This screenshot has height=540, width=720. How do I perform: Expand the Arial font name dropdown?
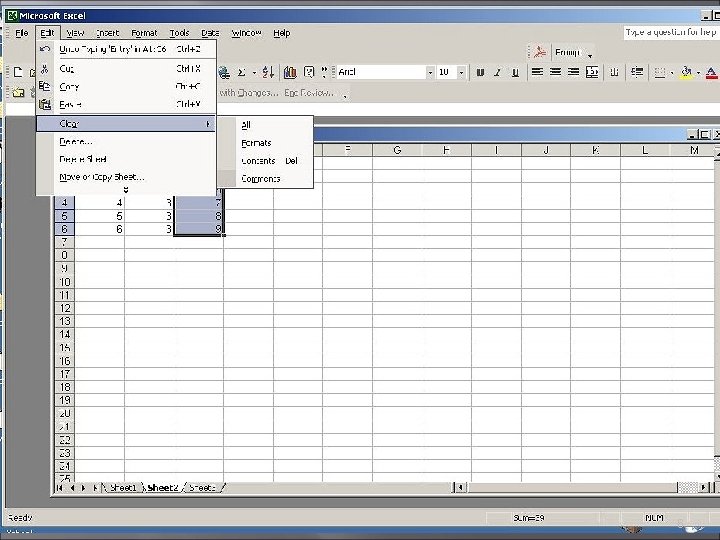[x=430, y=73]
